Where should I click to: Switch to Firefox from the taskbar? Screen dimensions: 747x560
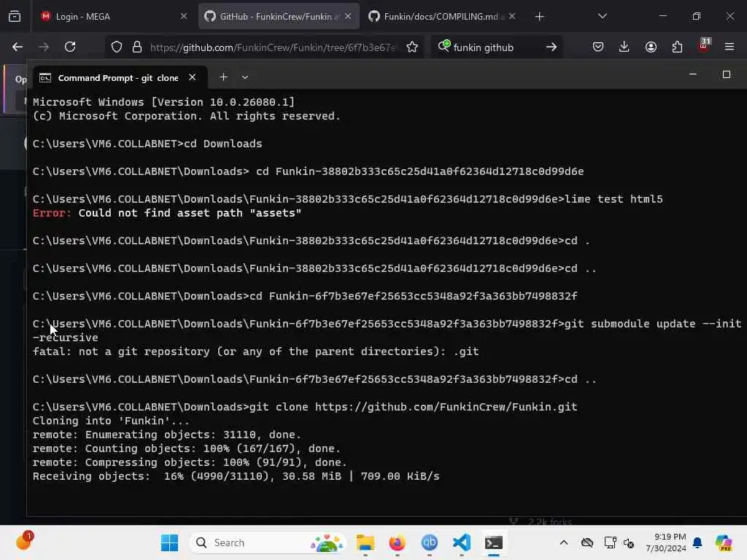(x=397, y=542)
